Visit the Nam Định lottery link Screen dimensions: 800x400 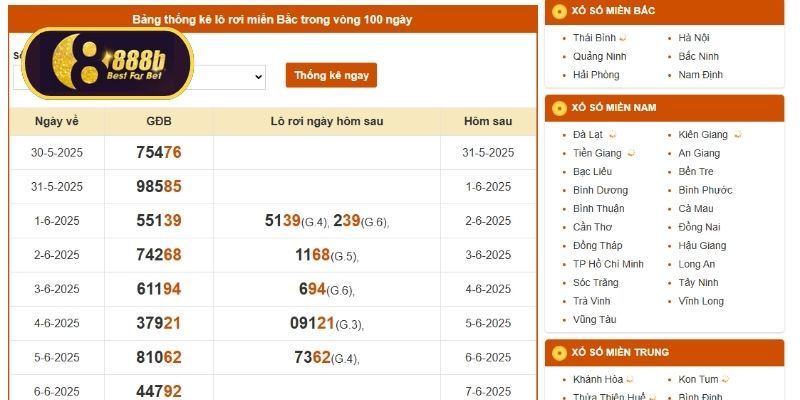coord(700,75)
